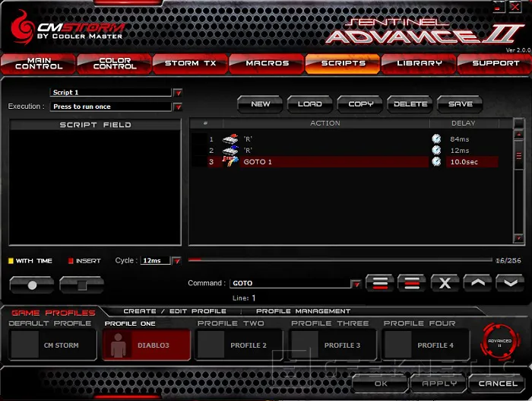Image resolution: width=532 pixels, height=401 pixels.
Task: Click the DELETE script button
Action: [x=410, y=104]
